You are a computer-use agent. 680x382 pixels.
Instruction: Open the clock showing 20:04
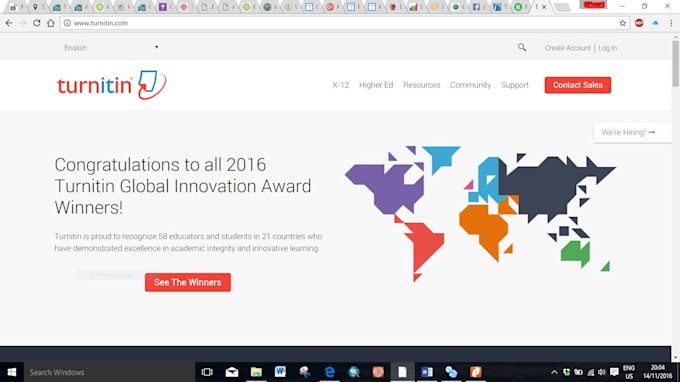click(x=657, y=372)
